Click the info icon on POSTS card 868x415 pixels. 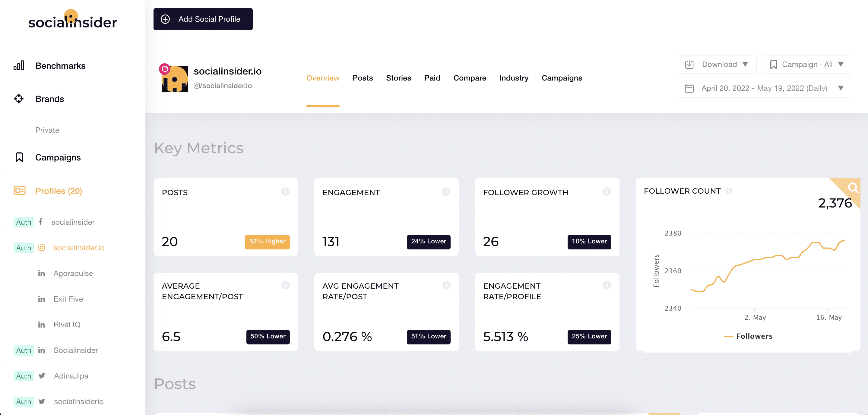285,191
